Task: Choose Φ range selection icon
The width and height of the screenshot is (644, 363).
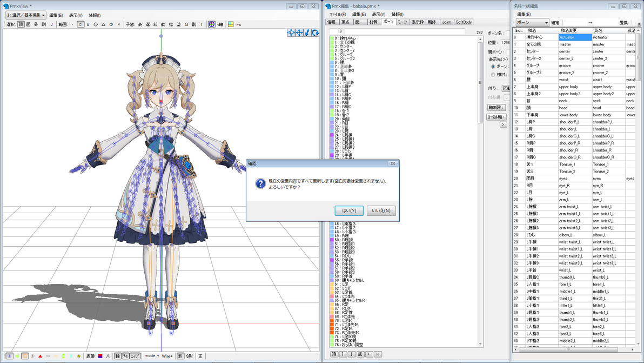Action: pos(111,24)
